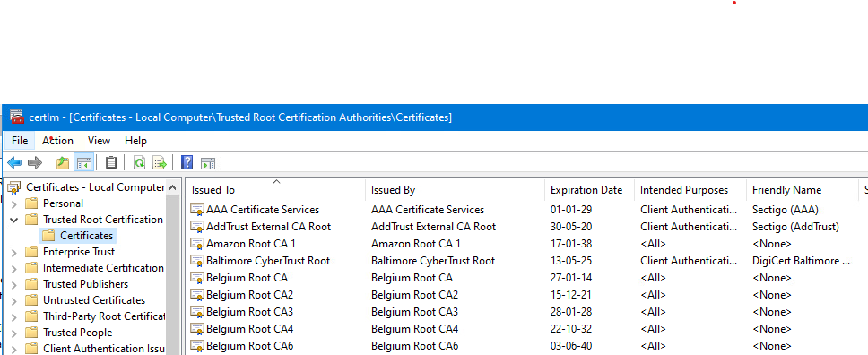This screenshot has width=868, height=355.
Task: Toggle Show/Hide Action Pane icon
Action: 208,163
